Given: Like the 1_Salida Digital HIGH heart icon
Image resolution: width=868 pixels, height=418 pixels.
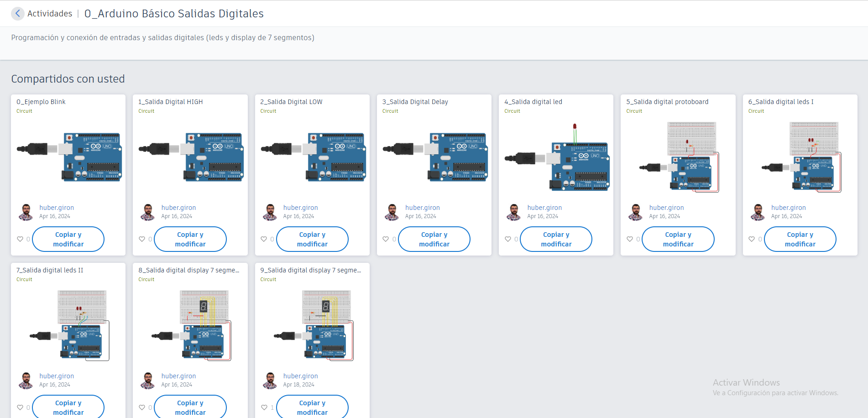Looking at the screenshot, I should 142,239.
